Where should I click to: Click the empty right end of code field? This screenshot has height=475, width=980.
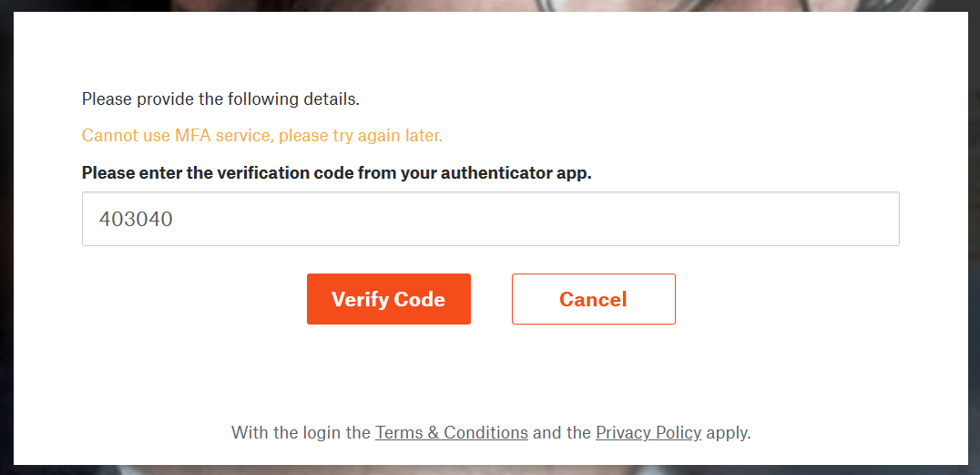(812, 219)
